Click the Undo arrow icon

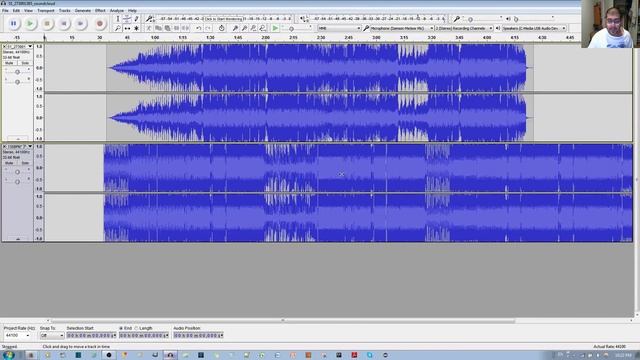click(198, 28)
